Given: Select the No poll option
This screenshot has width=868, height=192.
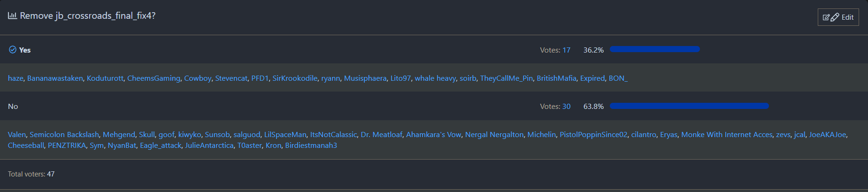Looking at the screenshot, I should coord(13,107).
